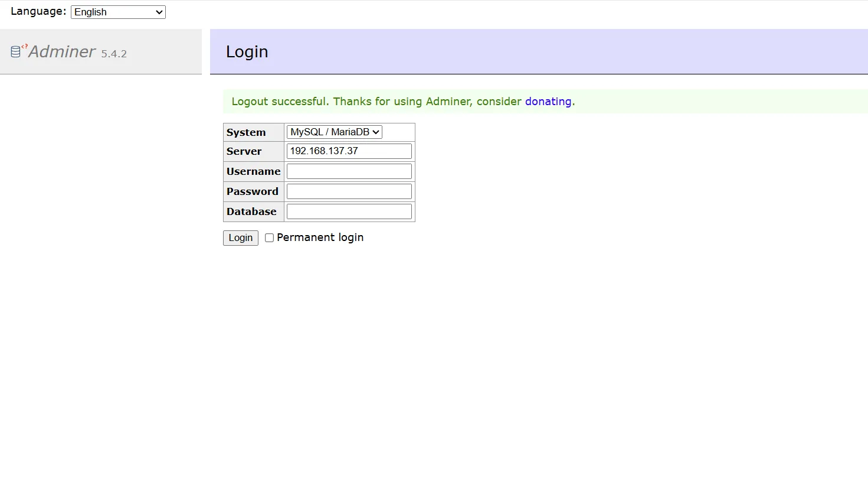Focus the Username input field

(349, 171)
